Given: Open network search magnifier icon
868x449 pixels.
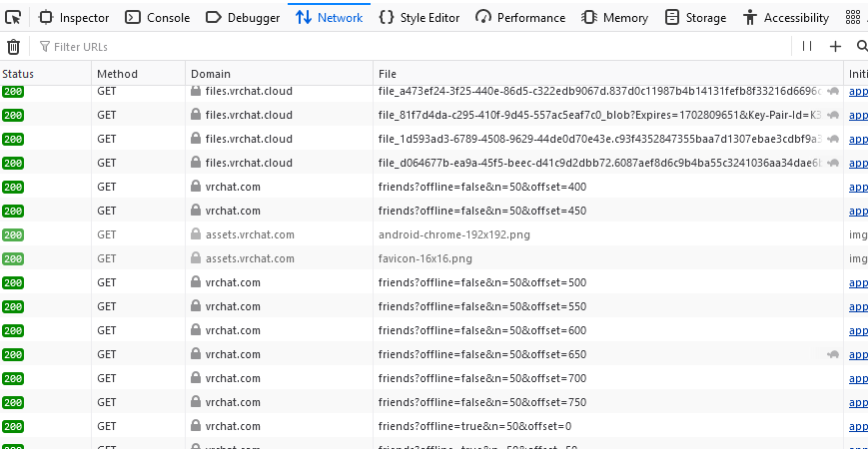Looking at the screenshot, I should 861,47.
